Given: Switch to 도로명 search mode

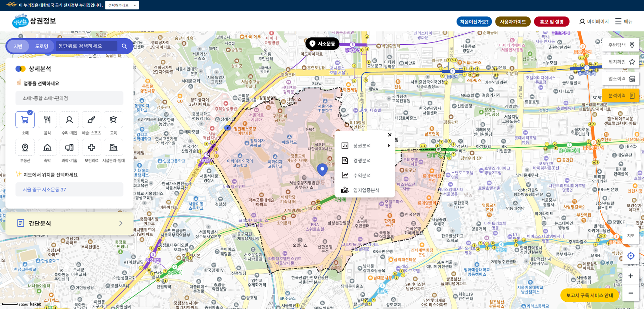Looking at the screenshot, I should 42,46.
